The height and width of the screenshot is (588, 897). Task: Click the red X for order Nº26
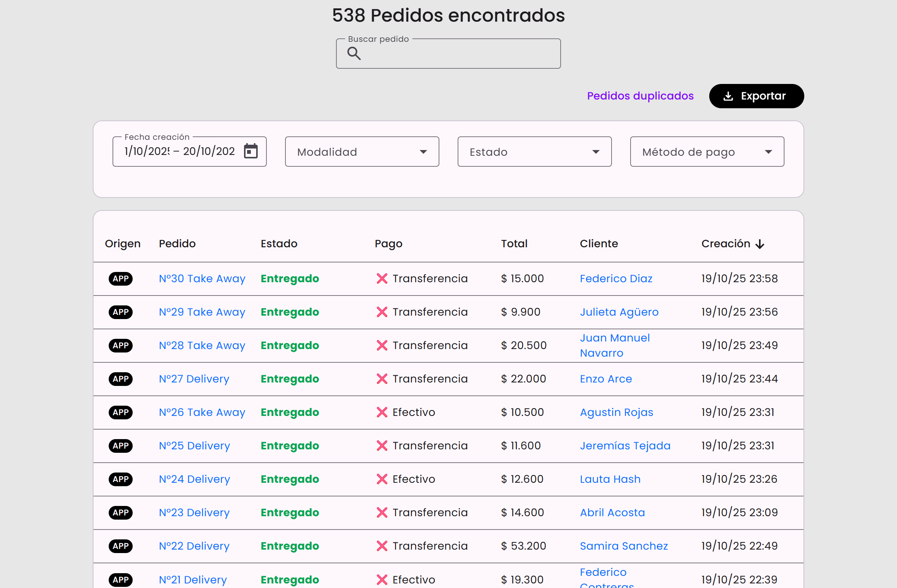(x=382, y=412)
